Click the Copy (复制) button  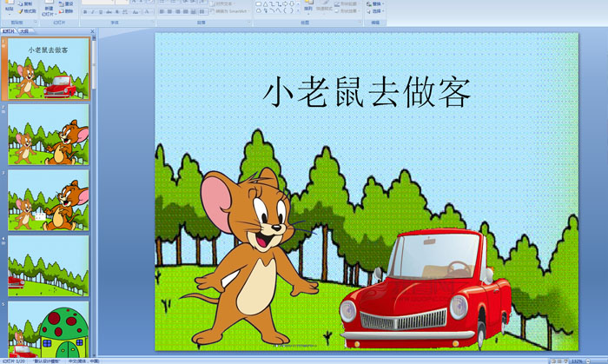click(25, 3)
